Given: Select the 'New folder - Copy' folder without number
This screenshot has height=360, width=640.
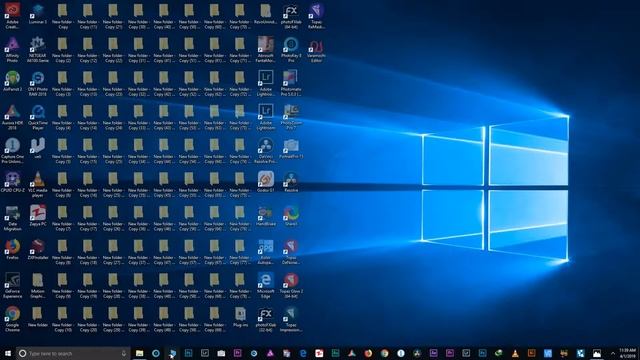Looking at the screenshot, I should click(x=63, y=16).
